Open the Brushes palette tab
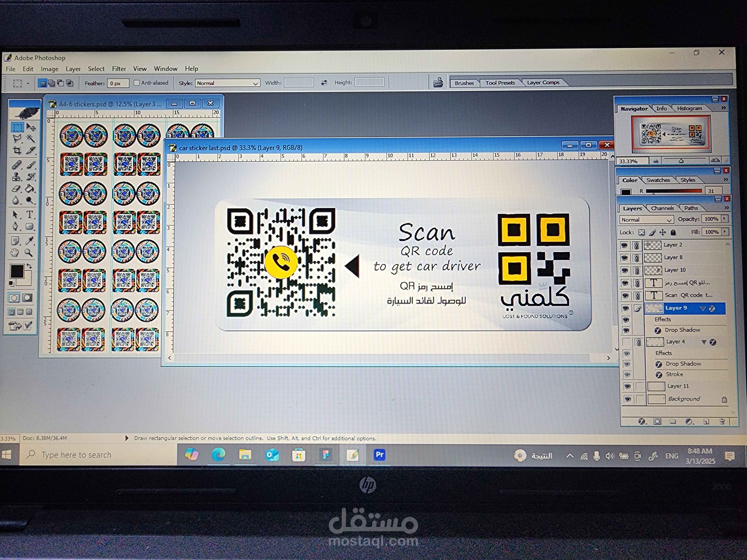Screen dimensions: 747x560 coord(464,83)
